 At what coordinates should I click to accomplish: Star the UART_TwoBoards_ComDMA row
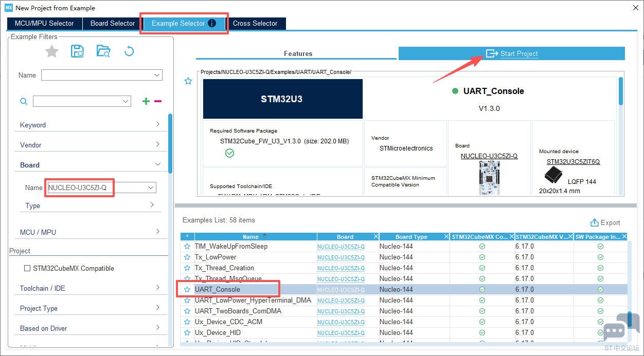pos(187,311)
